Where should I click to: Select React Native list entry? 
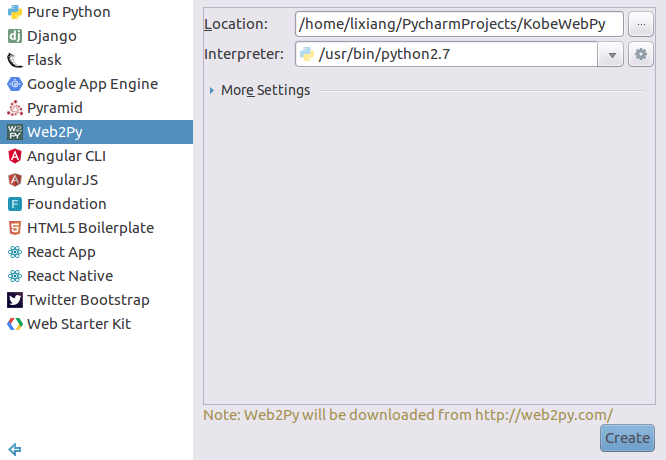click(x=96, y=276)
